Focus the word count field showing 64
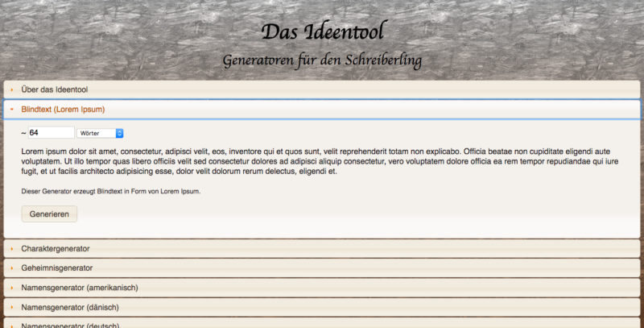 pyautogui.click(x=51, y=133)
